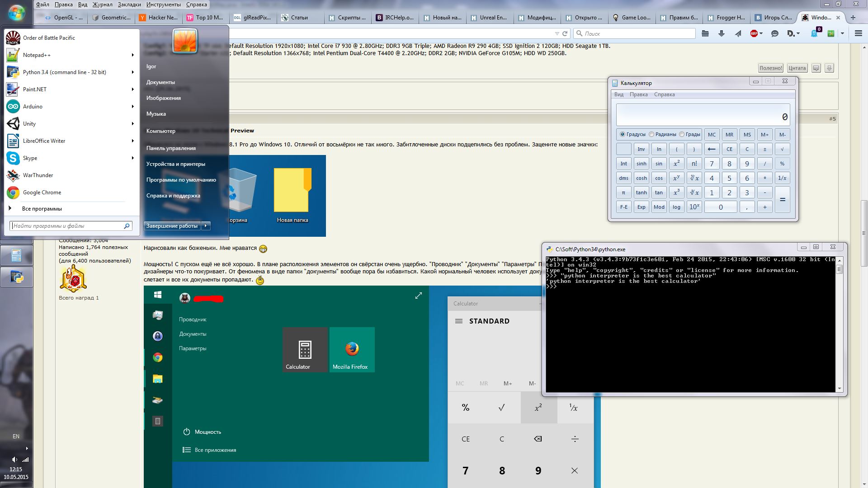
Task: Click the Adblock Plus toolbar icon
Action: [754, 33]
